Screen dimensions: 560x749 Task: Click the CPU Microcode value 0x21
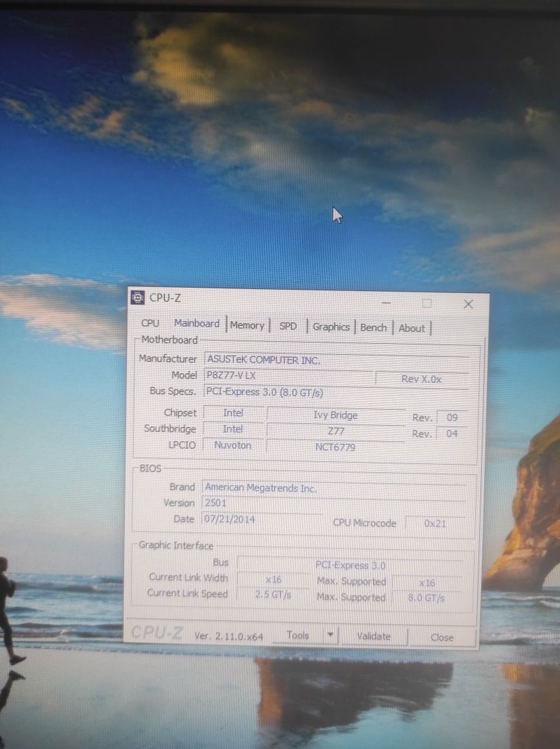click(434, 524)
